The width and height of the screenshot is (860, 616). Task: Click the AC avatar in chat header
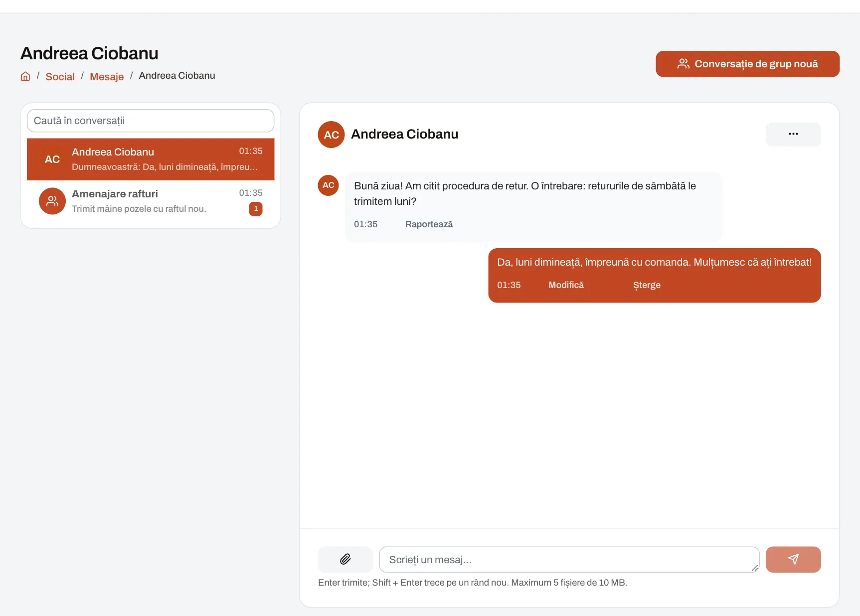click(x=332, y=135)
